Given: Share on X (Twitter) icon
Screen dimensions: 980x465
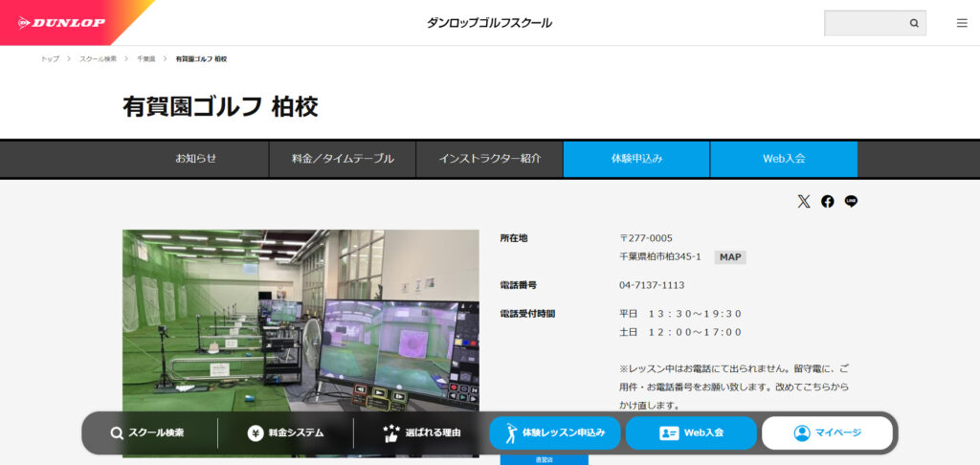Looking at the screenshot, I should coord(803,201).
